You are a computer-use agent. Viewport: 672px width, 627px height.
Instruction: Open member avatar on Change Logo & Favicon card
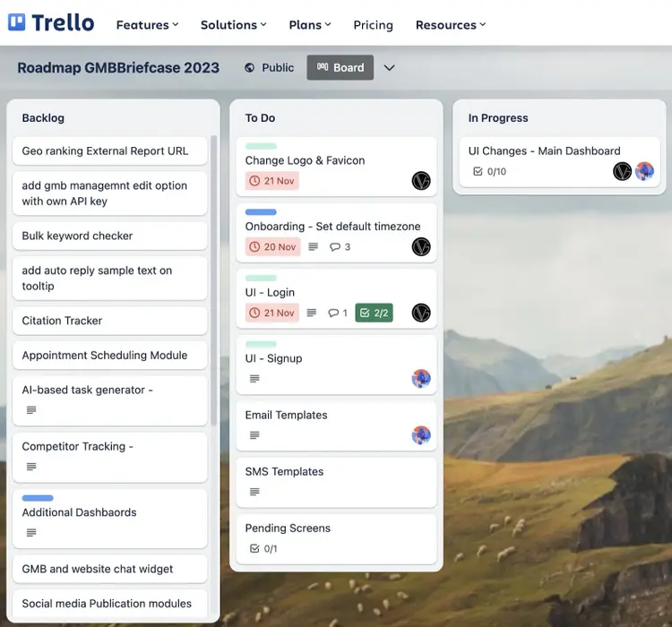click(421, 181)
